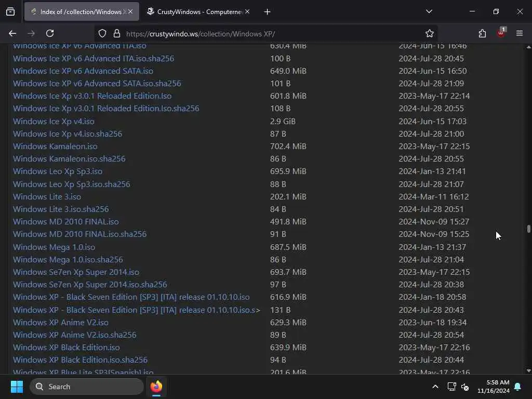Open Windows Ice Xp v3.0.1 Reloaded Edition.Iso.sha256
The image size is (532, 399).
(106, 109)
